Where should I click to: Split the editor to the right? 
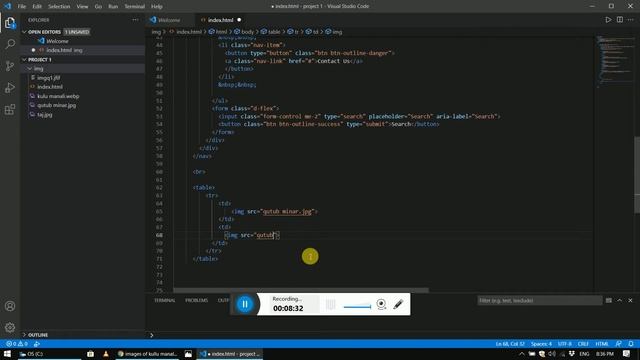tap(620, 20)
